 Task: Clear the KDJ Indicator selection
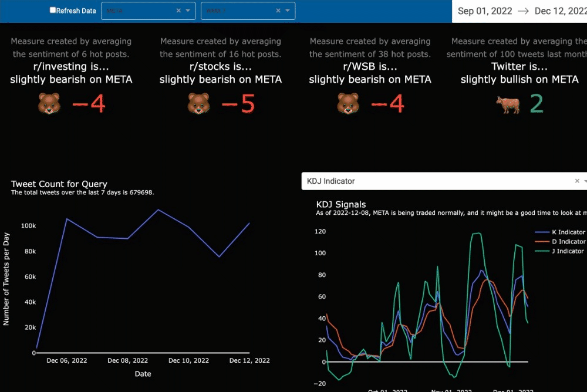(577, 181)
